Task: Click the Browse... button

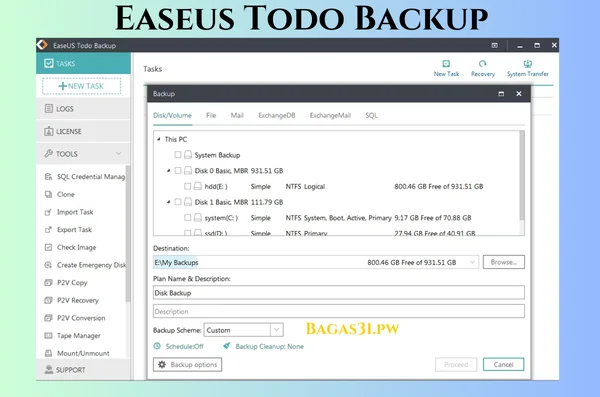Action: (504, 262)
